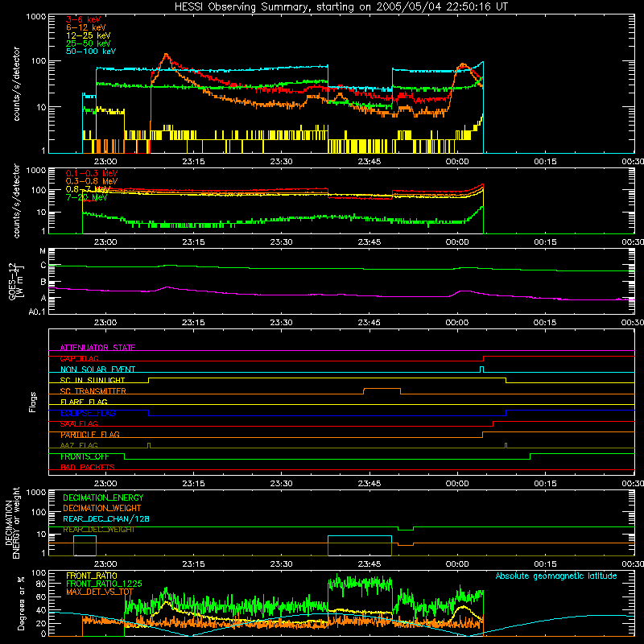Click the REAR_DEC_WEIGHT legend label
This screenshot has width=644, height=644.
[x=98, y=530]
